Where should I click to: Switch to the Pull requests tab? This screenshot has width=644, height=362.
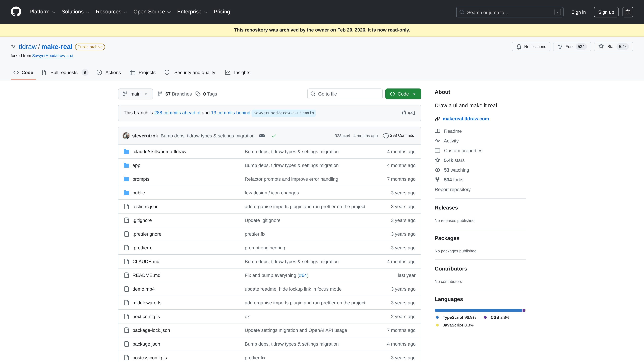point(65,72)
